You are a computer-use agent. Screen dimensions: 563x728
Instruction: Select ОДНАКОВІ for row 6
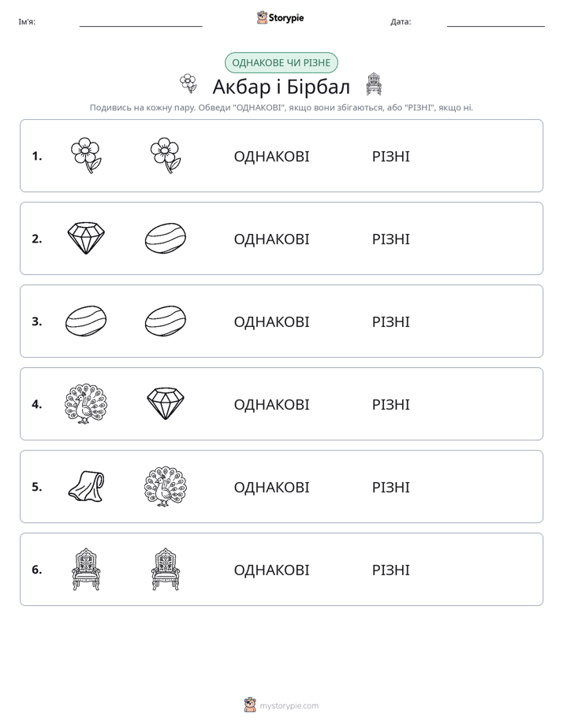(x=271, y=570)
